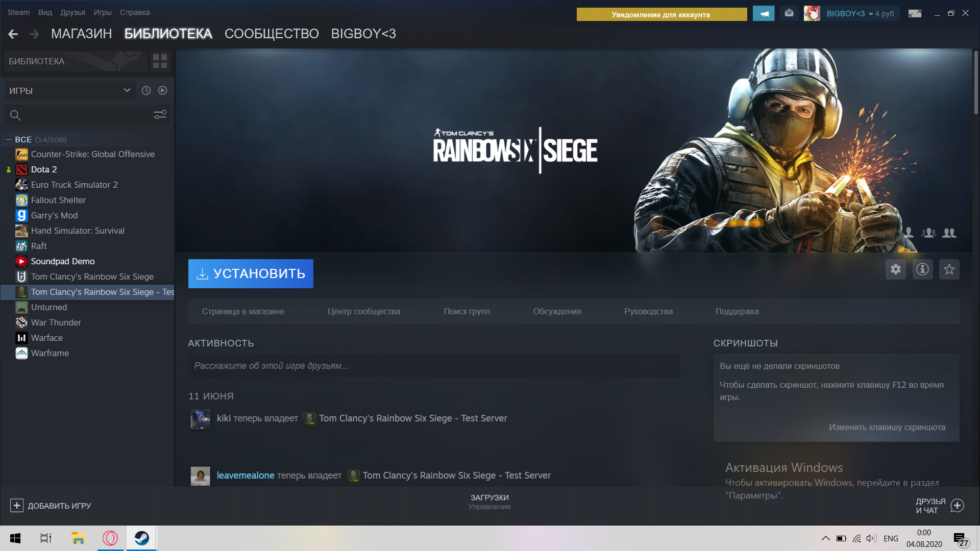
Task: Open File Explorer from taskbar
Action: [78, 538]
